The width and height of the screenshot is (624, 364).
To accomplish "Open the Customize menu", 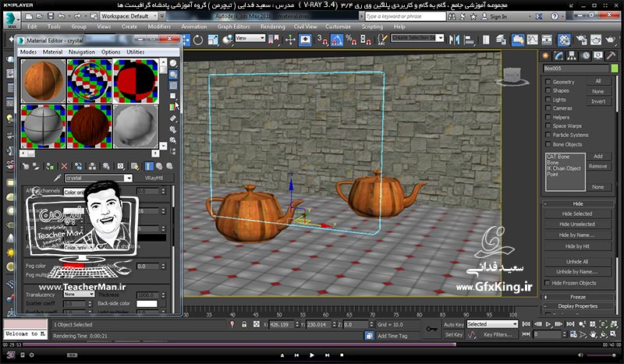I will click(338, 27).
